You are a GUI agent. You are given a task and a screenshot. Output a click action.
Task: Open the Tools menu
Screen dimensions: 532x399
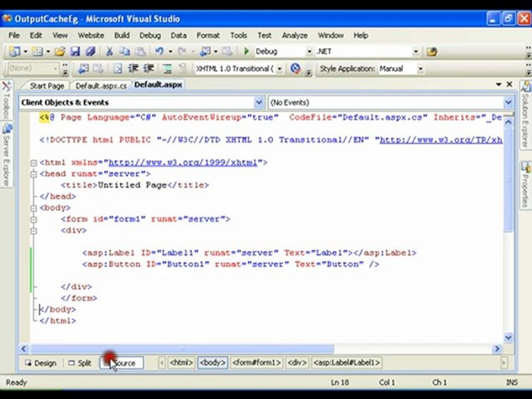(x=238, y=35)
